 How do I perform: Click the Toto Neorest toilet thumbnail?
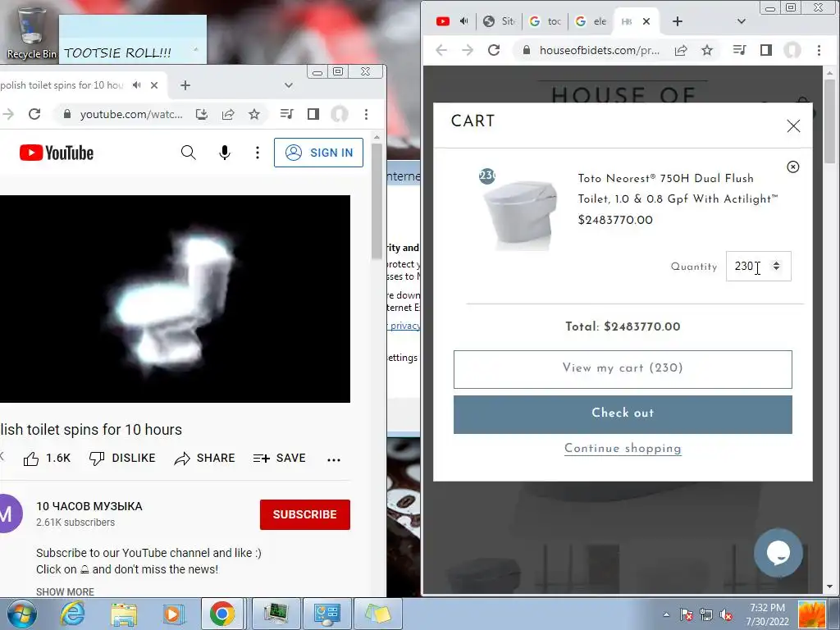coord(520,215)
